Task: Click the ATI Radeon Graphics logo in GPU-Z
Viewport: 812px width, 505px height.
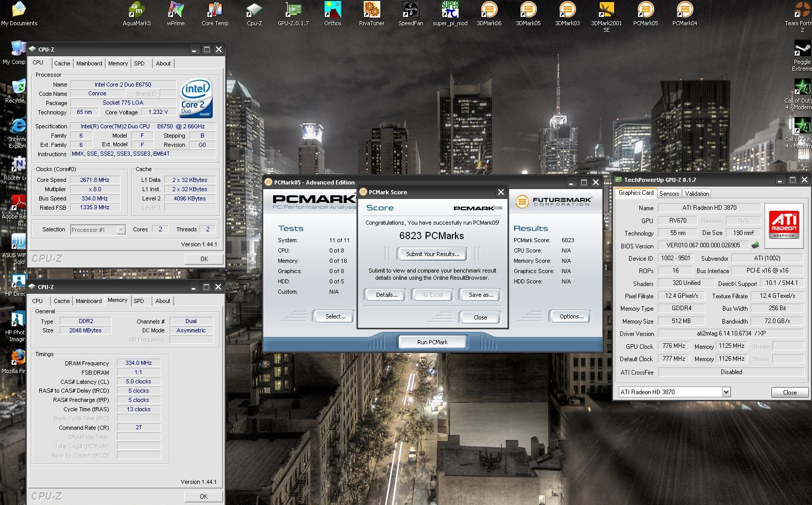Action: click(x=784, y=224)
